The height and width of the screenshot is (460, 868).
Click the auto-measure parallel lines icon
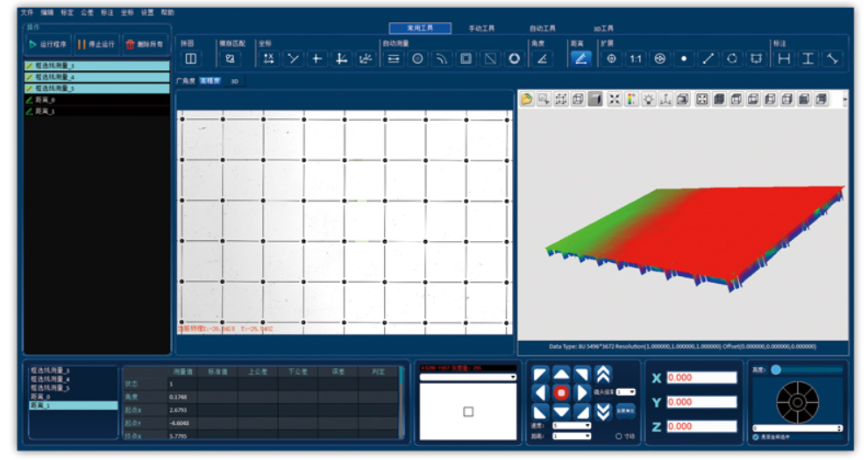394,59
